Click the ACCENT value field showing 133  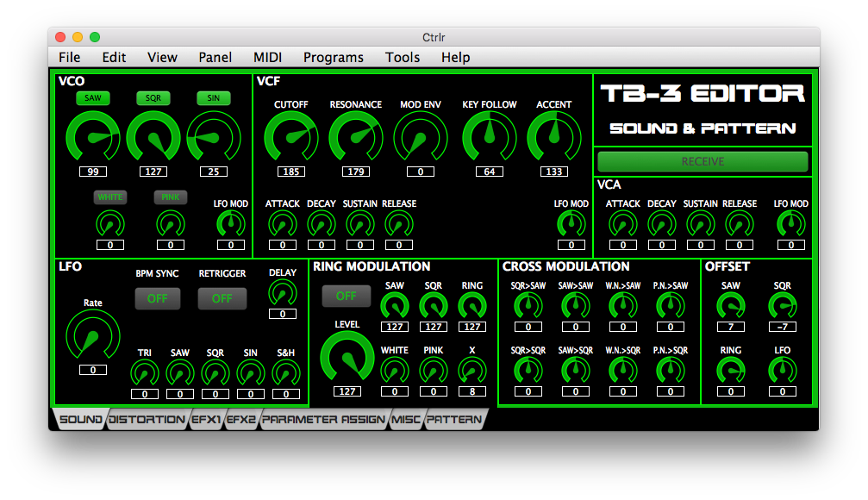[x=554, y=172]
